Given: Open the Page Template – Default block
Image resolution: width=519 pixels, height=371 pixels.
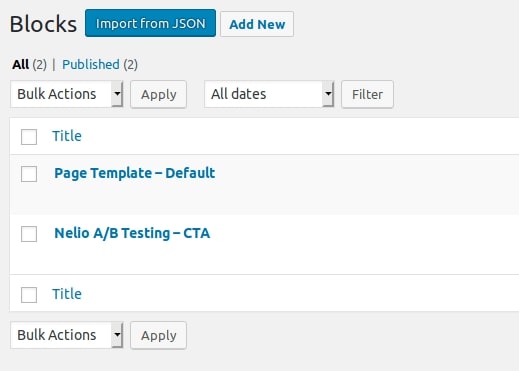Looking at the screenshot, I should (135, 173).
